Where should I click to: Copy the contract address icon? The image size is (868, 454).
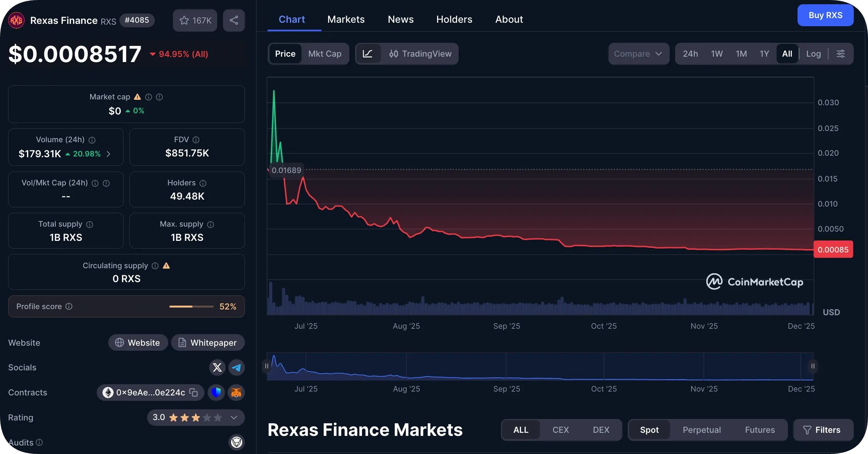coord(193,392)
